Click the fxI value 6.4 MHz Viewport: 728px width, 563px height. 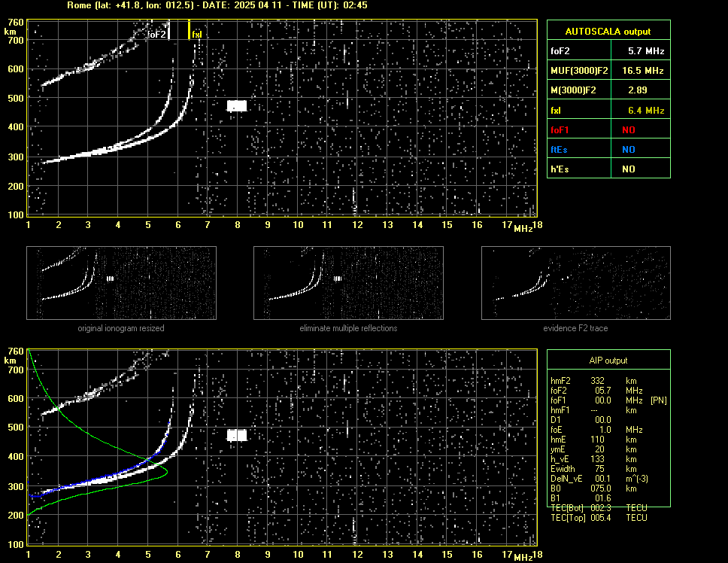tap(646, 111)
